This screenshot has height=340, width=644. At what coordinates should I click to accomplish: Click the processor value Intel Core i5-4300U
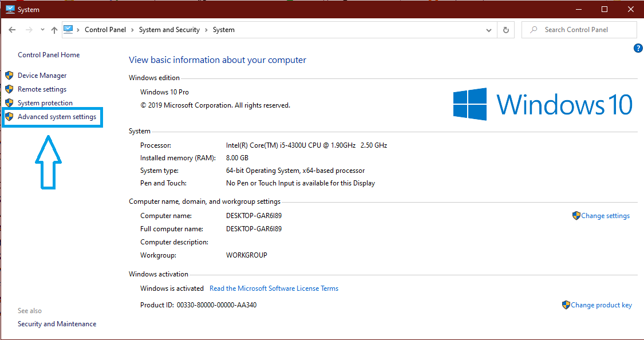click(306, 145)
